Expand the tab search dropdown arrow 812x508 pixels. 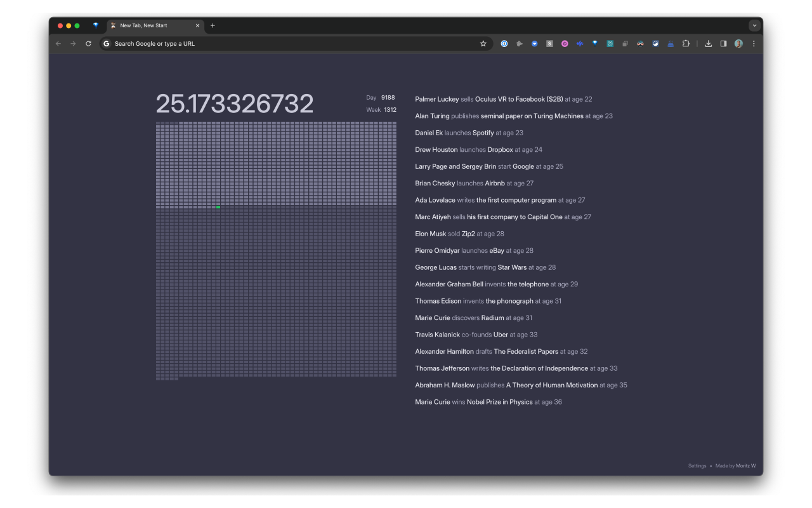coord(754,25)
